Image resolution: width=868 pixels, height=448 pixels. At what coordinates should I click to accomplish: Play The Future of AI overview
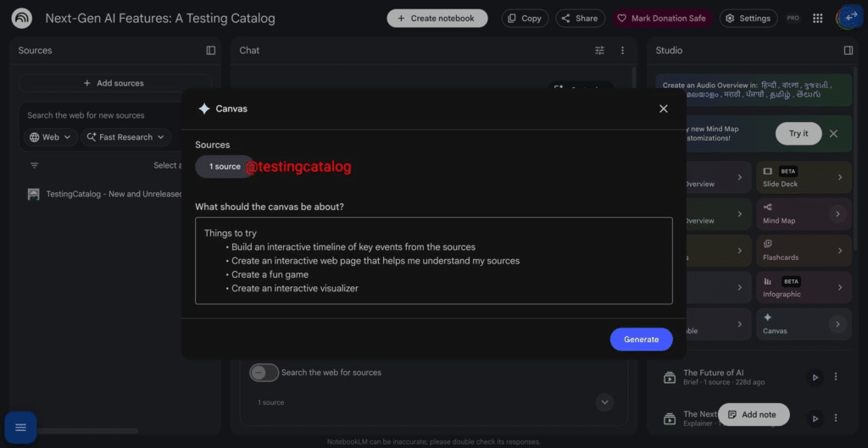pyautogui.click(x=815, y=377)
